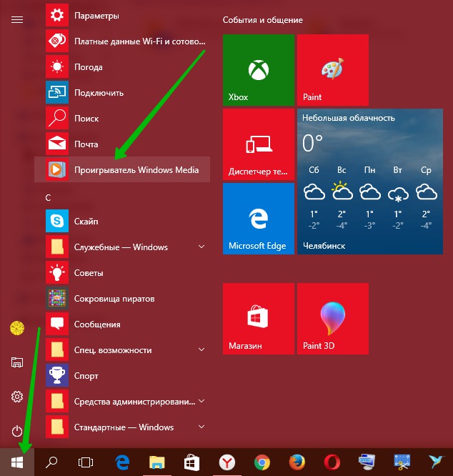Open the Спец. возможности folder icon

(x=57, y=349)
